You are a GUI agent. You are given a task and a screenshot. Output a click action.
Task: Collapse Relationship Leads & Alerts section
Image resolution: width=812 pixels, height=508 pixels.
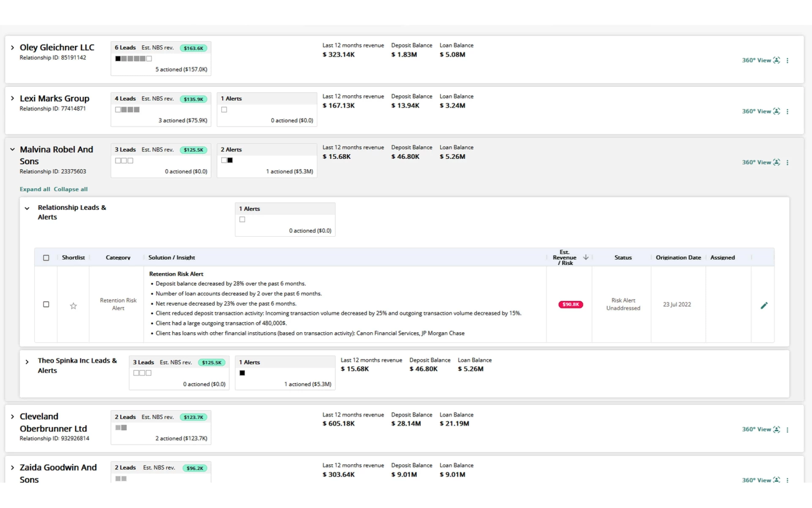click(27, 208)
